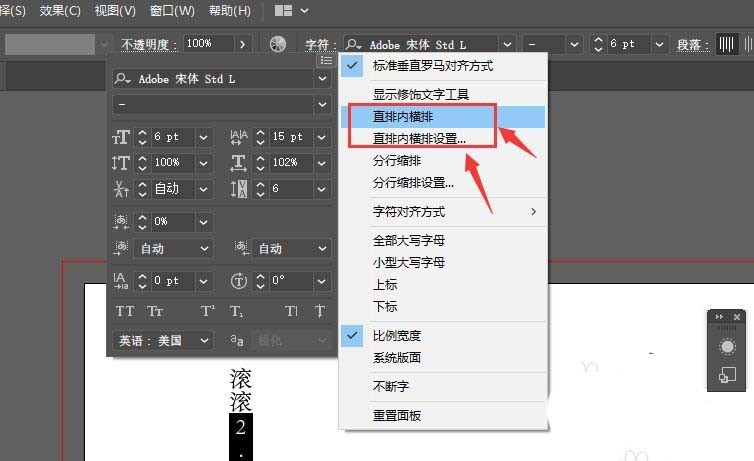Click the Small Caps (Tr) icon
The width and height of the screenshot is (754, 461).
click(x=155, y=311)
